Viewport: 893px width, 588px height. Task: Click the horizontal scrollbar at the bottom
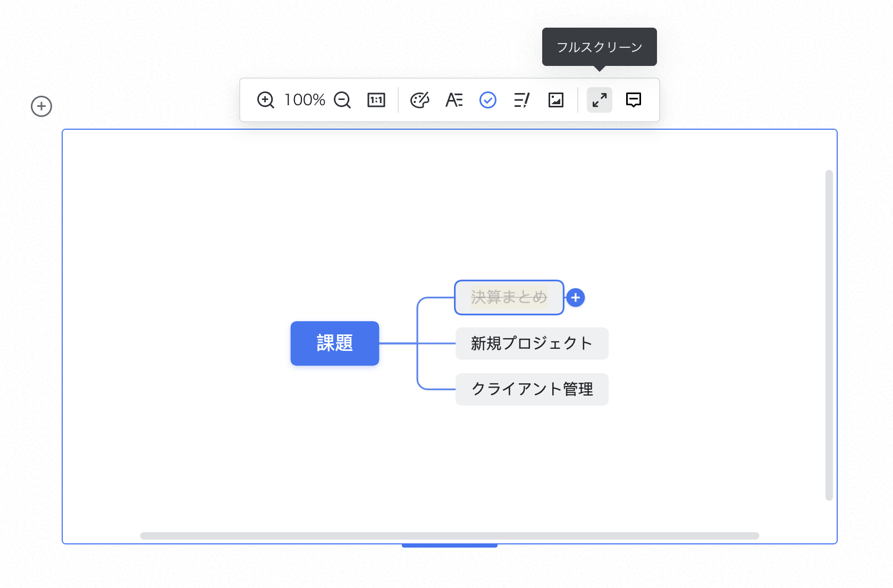click(x=450, y=536)
